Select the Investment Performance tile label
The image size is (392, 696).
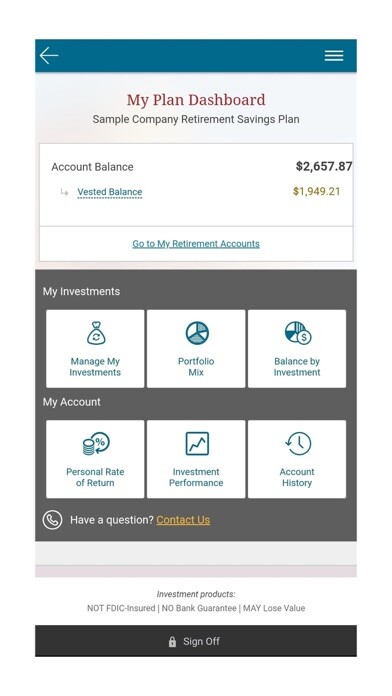(x=196, y=477)
